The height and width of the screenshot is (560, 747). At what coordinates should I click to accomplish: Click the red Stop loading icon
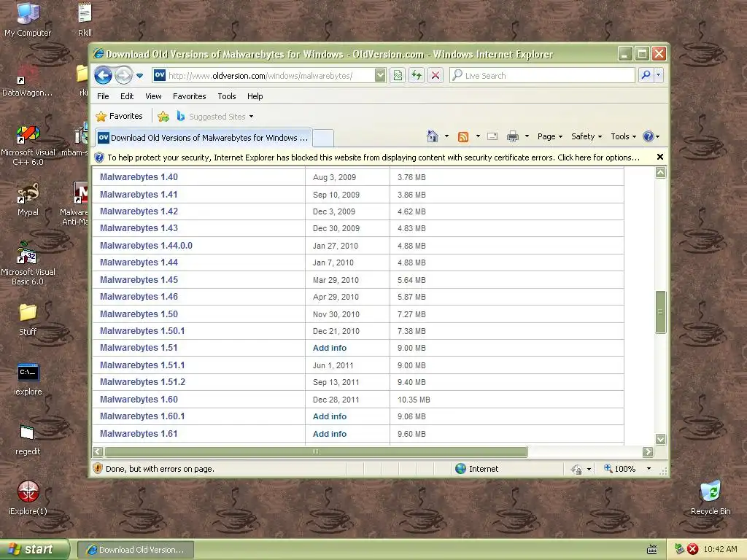pyautogui.click(x=436, y=75)
